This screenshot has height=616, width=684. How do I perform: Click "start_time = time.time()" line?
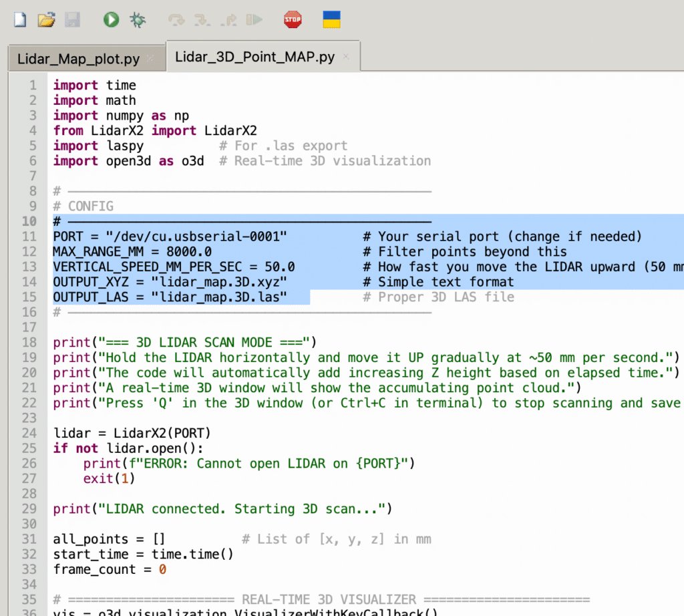tap(143, 555)
